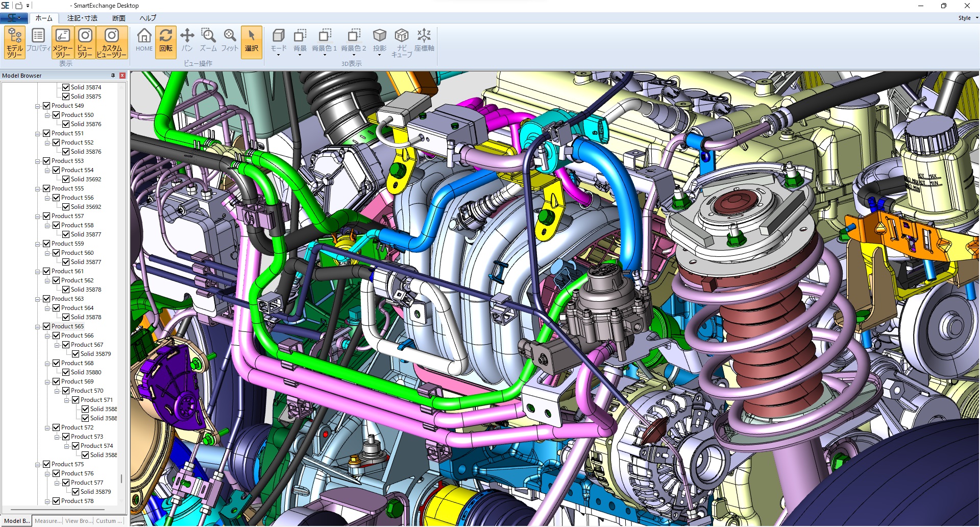Screen dimensions: 980x527
Task: Collapse the Product 565 tree node
Action: [x=37, y=327]
